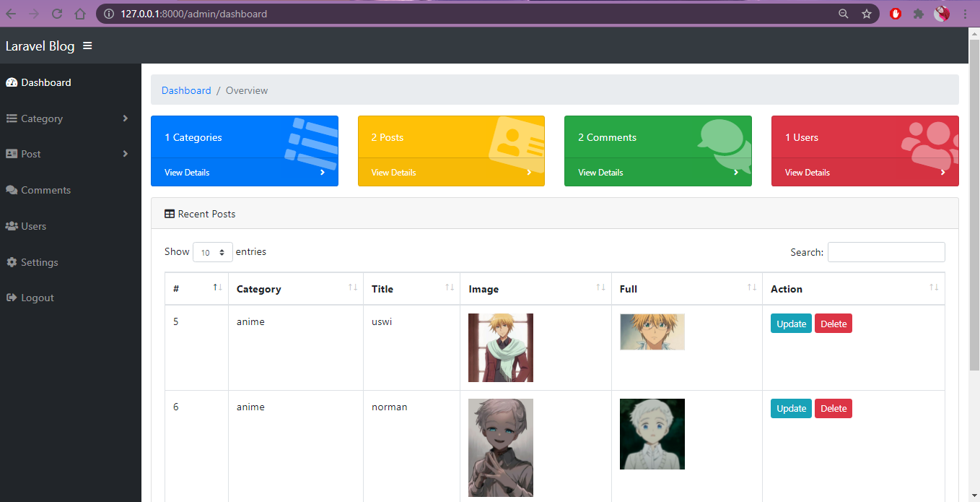Click the Post card icon in sidebar

[12, 154]
